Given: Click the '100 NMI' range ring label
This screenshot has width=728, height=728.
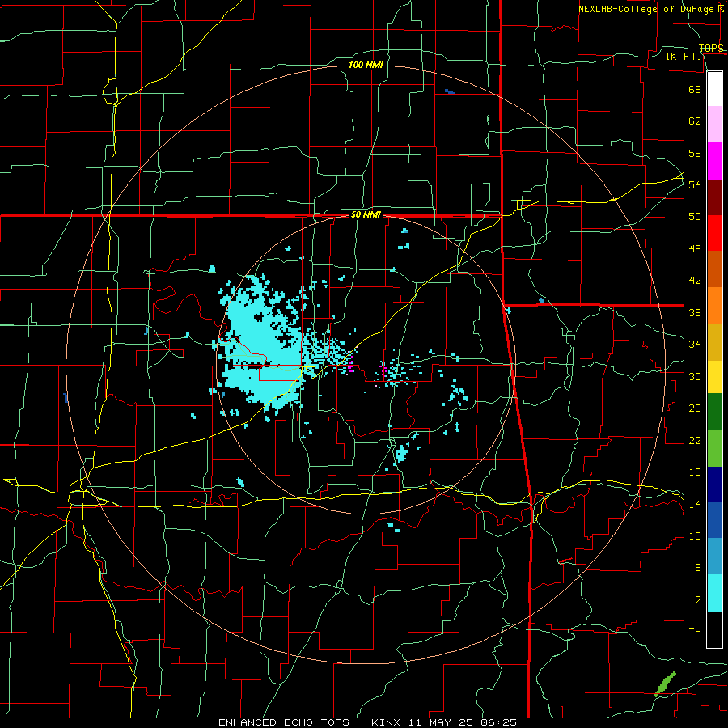Looking at the screenshot, I should (366, 65).
